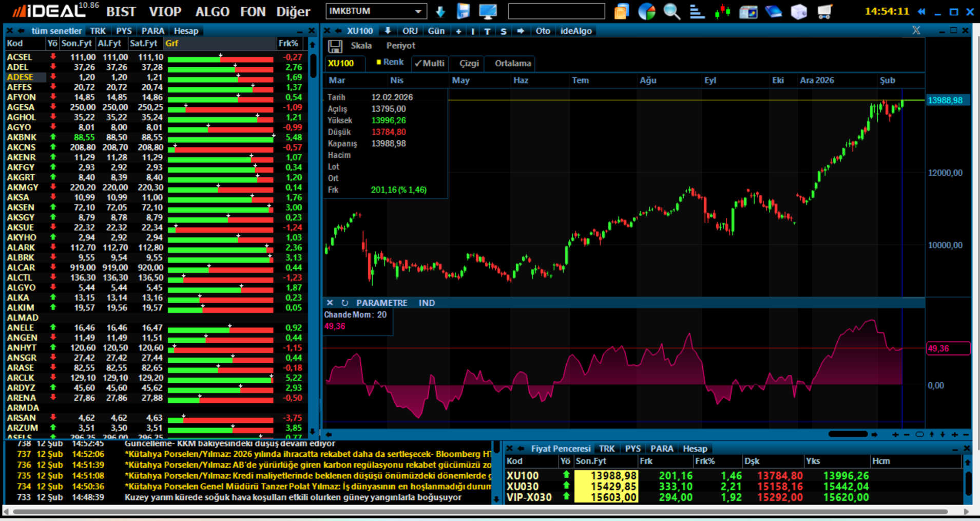The height and width of the screenshot is (521, 980).
Task: Click the blue book icon in toolbar
Action: tap(773, 11)
